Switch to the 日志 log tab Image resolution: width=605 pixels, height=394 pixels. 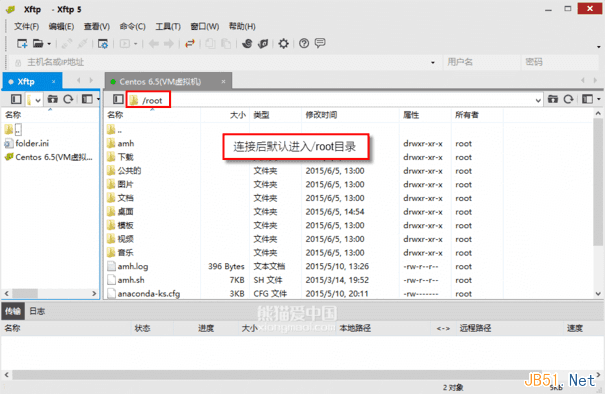[x=37, y=311]
